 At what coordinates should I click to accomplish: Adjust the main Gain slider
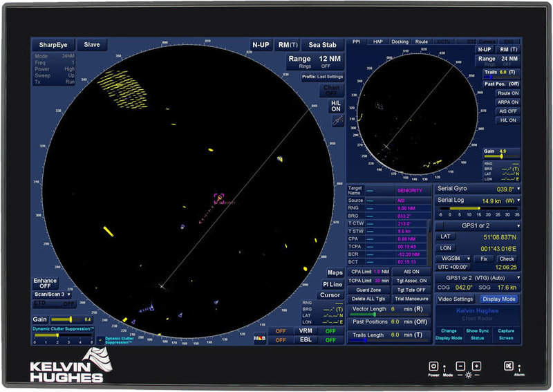click(71, 319)
